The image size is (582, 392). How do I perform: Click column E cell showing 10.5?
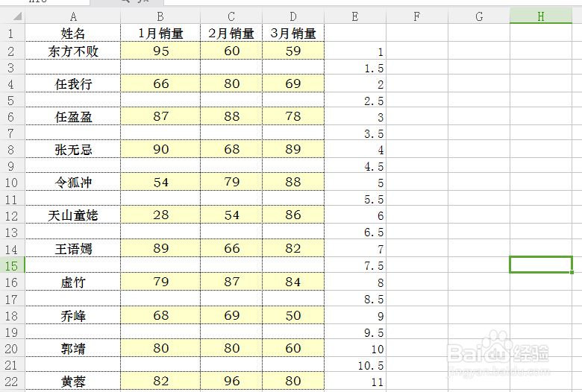pyautogui.click(x=355, y=364)
